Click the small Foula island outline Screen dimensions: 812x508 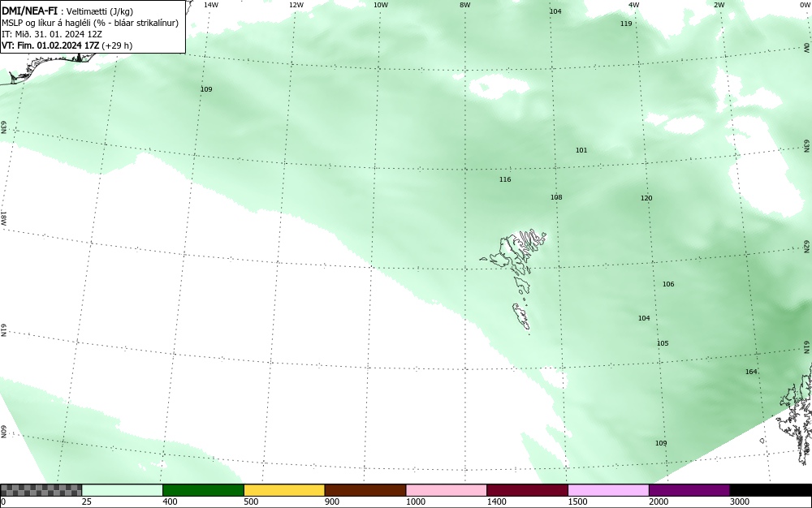point(762,441)
